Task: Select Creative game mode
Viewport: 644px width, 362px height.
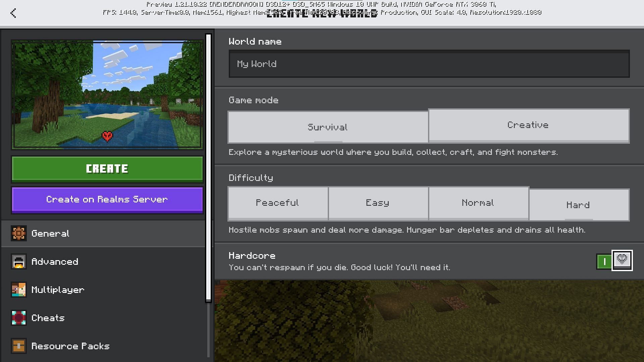Action: coord(528,126)
